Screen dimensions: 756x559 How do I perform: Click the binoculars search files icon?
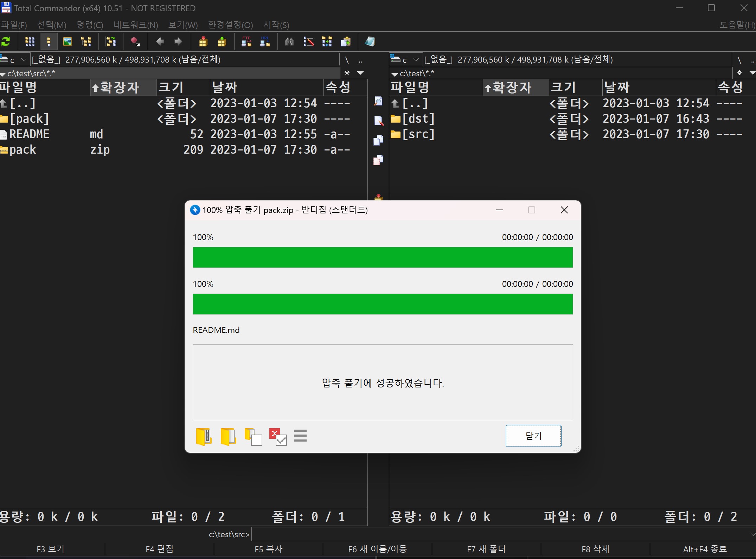pyautogui.click(x=289, y=42)
